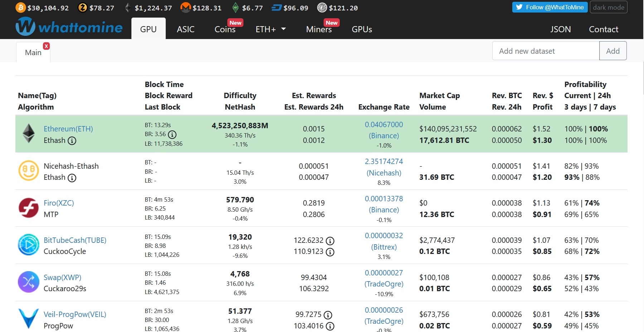Expand the ETH+ dropdown menu
644x332 pixels.
coord(270,29)
